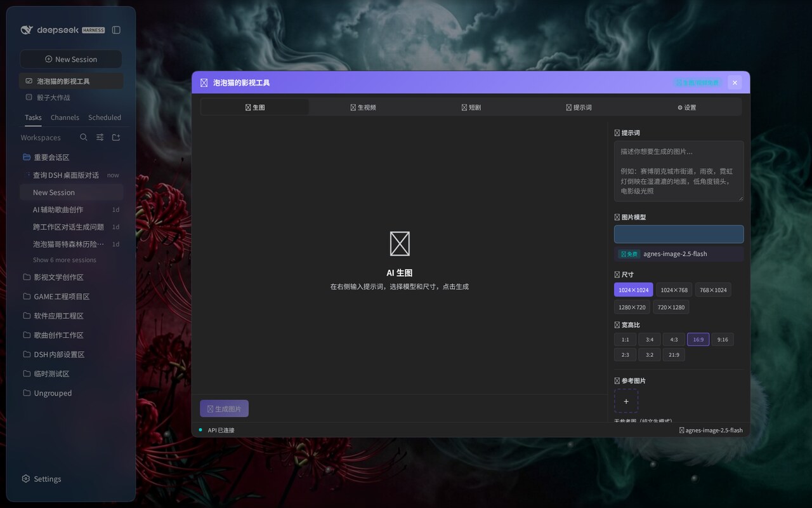Switch to the 生图 tab
The width and height of the screenshot is (812, 508).
click(x=255, y=107)
